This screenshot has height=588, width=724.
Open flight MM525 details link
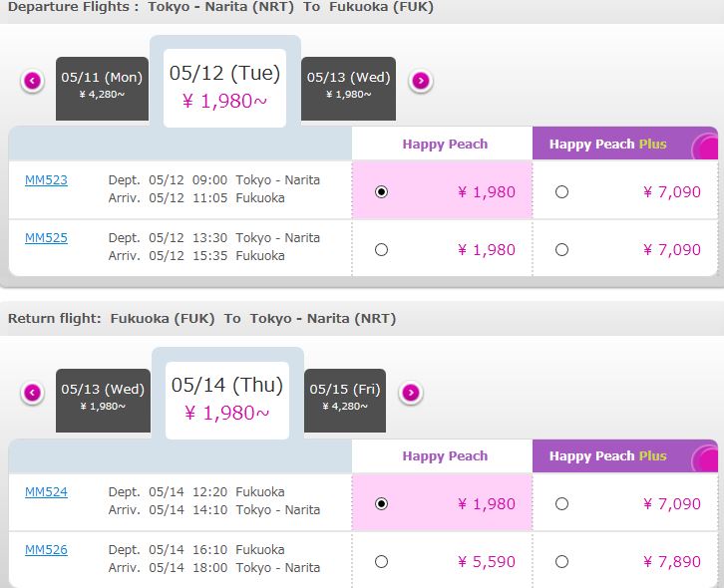point(46,238)
